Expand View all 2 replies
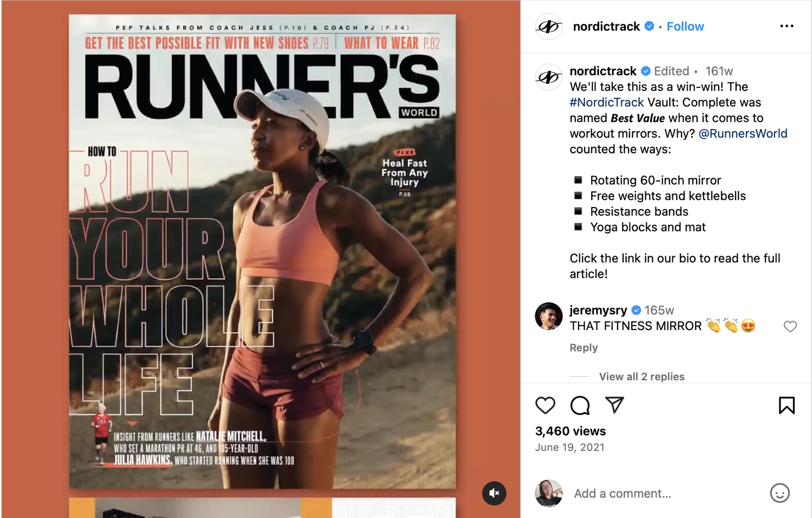812x518 pixels. pyautogui.click(x=641, y=377)
